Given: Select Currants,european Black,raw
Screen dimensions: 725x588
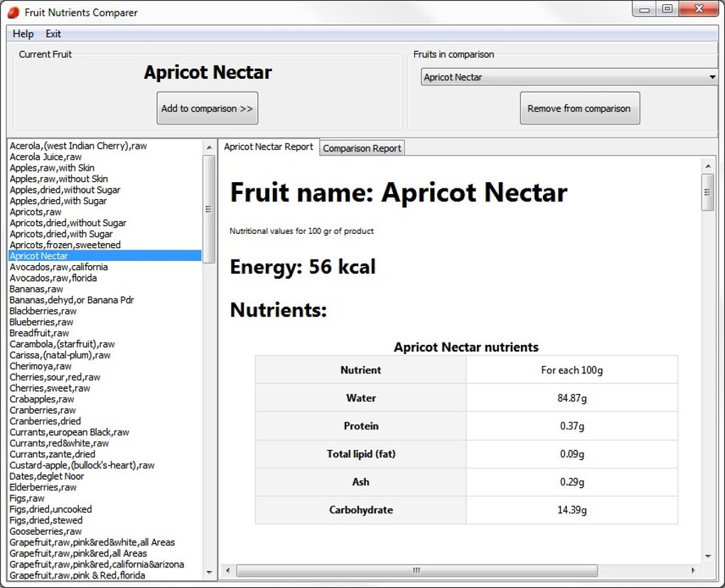Looking at the screenshot, I should point(105,432).
